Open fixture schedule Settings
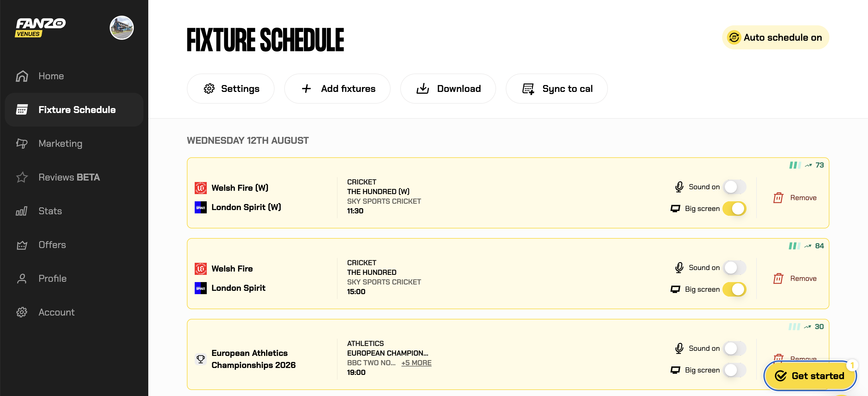The height and width of the screenshot is (396, 868). 231,89
